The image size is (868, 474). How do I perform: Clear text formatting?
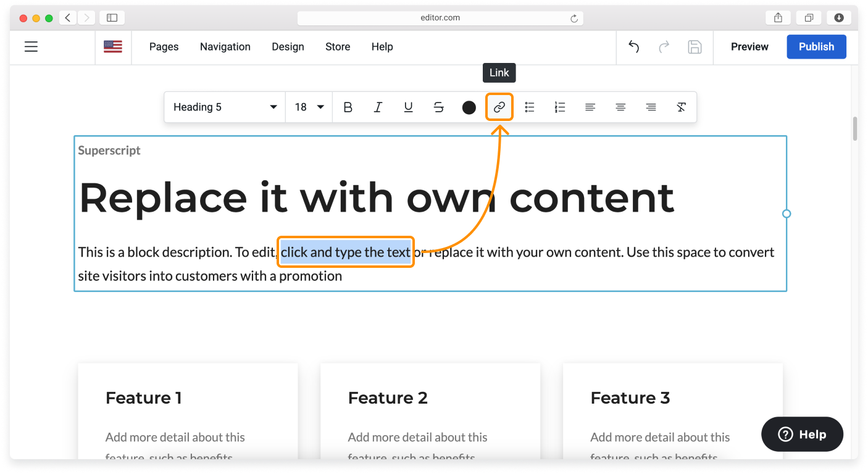(681, 107)
